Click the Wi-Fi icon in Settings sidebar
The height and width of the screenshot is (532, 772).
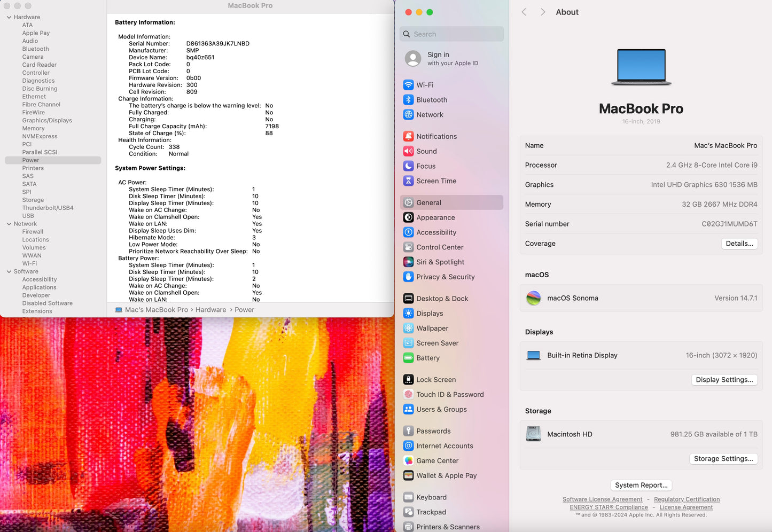[x=408, y=85]
